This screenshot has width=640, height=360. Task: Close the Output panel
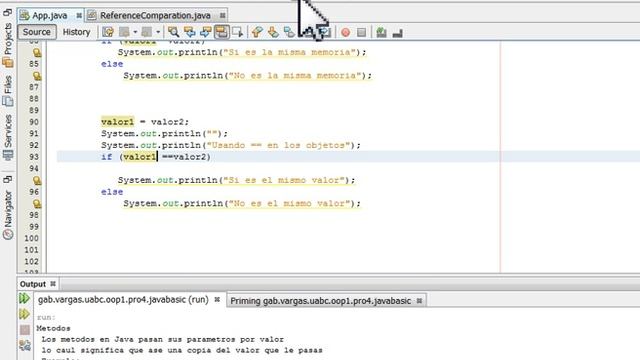click(x=53, y=284)
